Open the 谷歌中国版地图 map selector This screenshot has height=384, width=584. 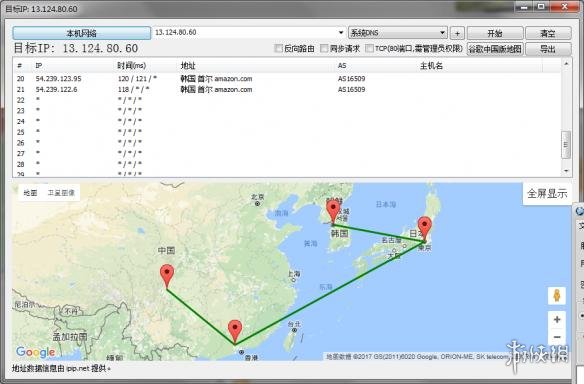coord(495,49)
